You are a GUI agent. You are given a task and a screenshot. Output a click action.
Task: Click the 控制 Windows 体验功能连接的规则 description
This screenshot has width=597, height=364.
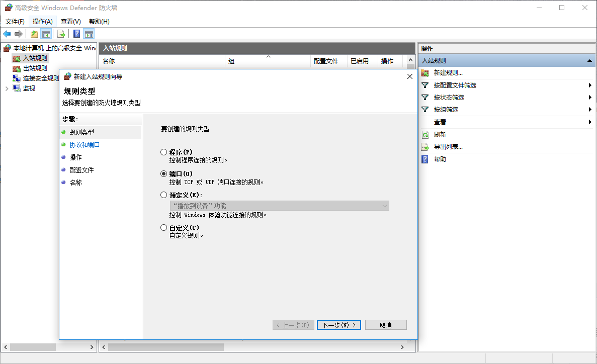(218, 215)
